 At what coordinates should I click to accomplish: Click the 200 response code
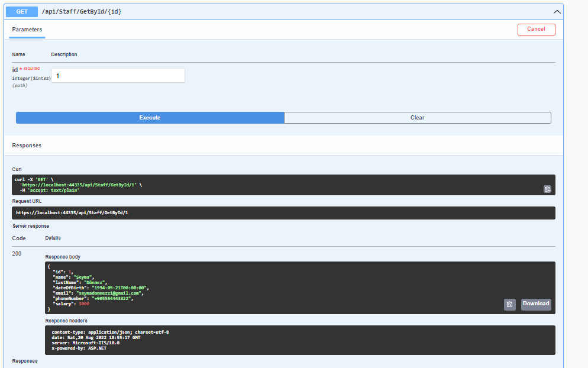coord(17,253)
